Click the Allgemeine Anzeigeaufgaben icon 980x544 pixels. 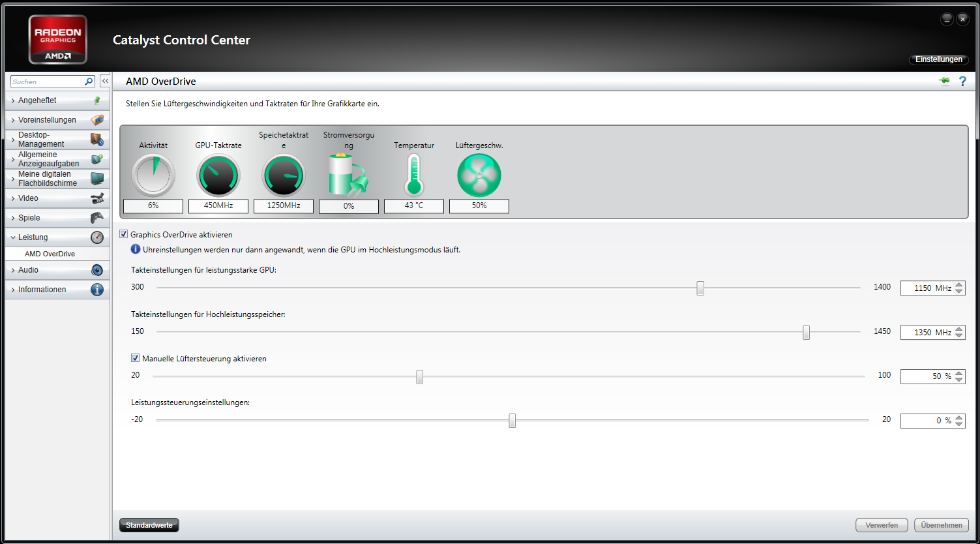coord(97,159)
